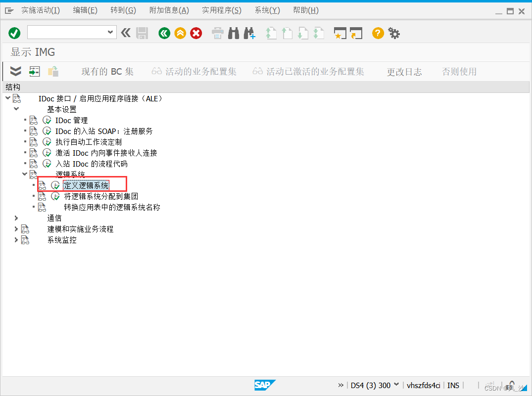Screen dimensions: 532x396
Task: Click the position-on-node arrow icon
Action: (x=34, y=71)
